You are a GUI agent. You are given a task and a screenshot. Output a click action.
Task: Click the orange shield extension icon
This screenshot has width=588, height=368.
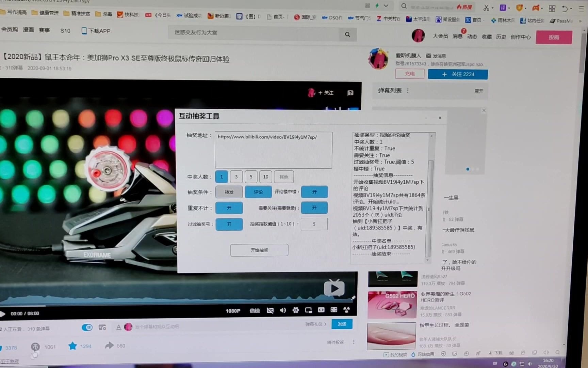[x=519, y=8]
